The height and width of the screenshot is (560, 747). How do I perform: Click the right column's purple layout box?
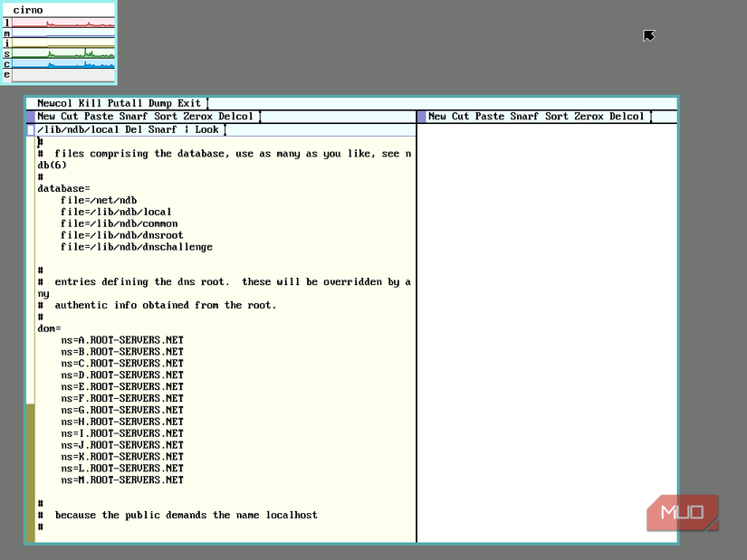422,116
